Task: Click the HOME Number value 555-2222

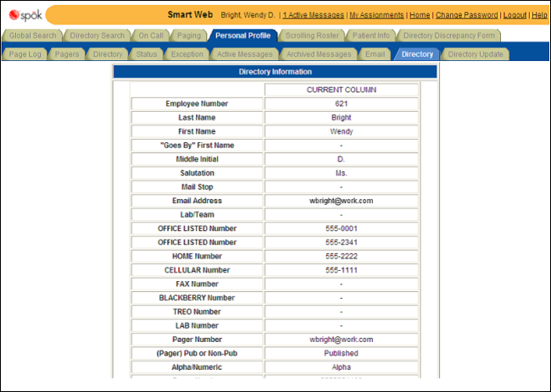Action: pyautogui.click(x=342, y=257)
